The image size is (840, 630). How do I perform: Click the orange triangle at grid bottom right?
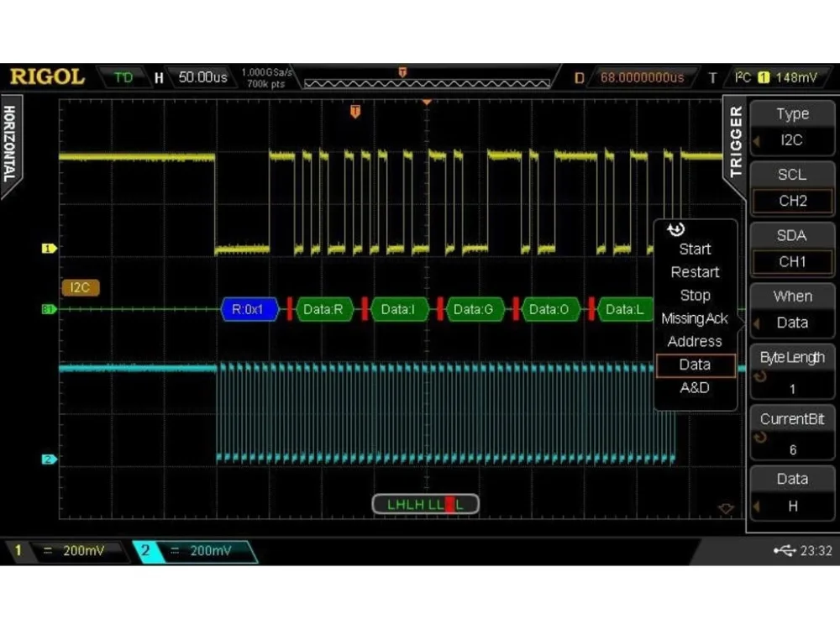coord(726,508)
